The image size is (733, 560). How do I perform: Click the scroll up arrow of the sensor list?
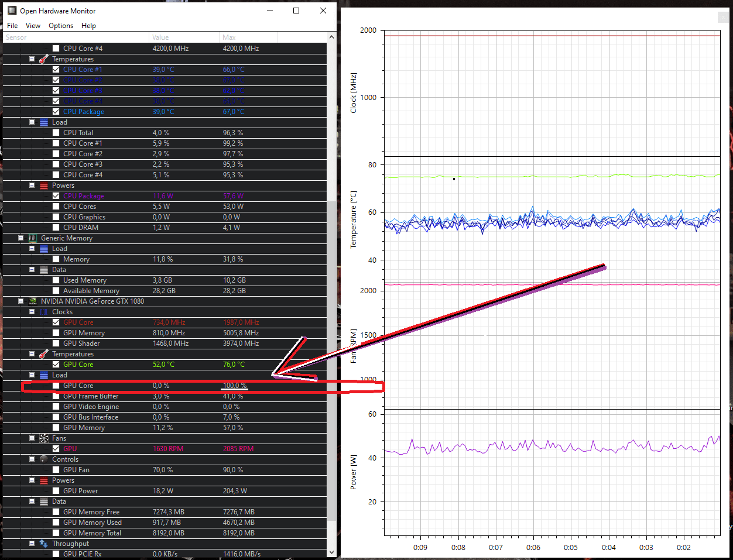[x=332, y=37]
